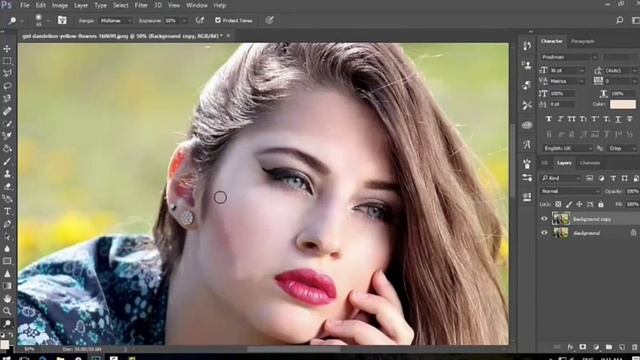The height and width of the screenshot is (360, 640).
Task: Open the Image menu
Action: point(60,5)
